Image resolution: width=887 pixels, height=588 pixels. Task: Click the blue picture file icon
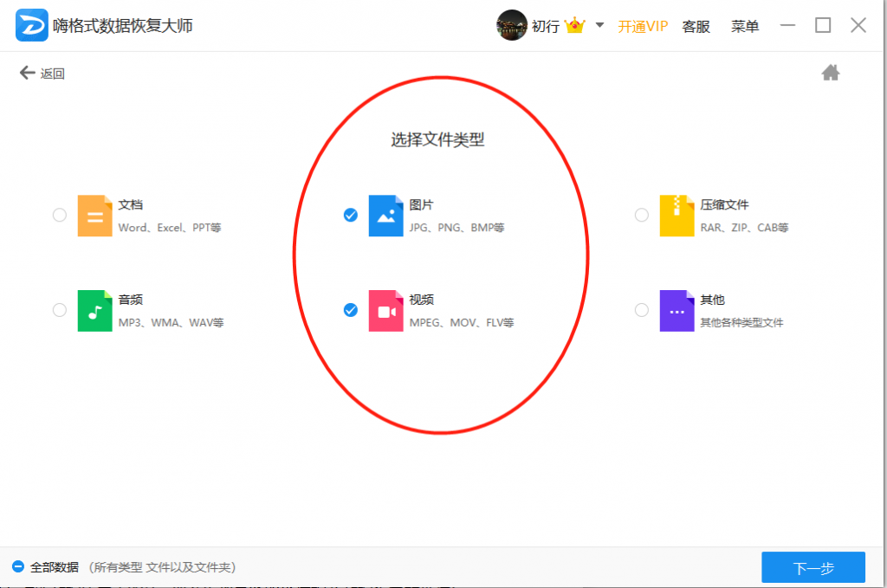pyautogui.click(x=385, y=216)
